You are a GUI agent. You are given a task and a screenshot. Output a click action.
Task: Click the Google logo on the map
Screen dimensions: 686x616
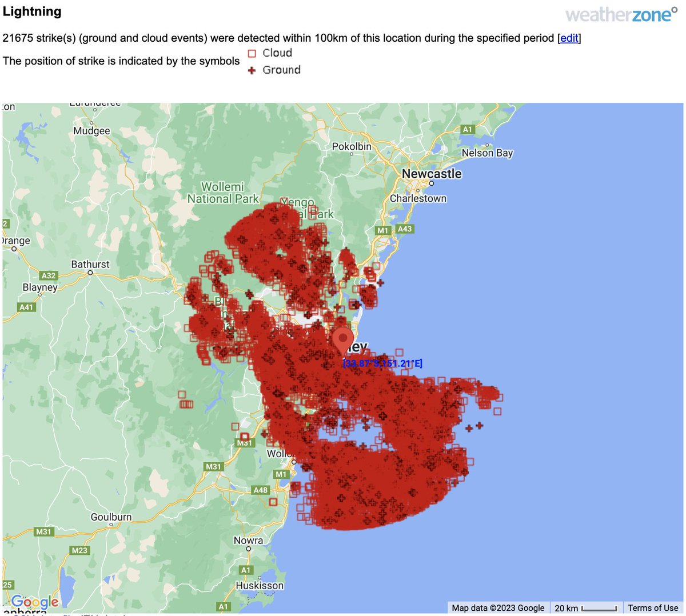35,601
